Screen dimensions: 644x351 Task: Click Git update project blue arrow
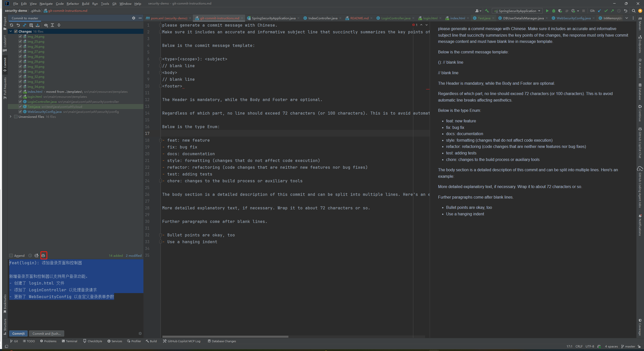coord(599,11)
